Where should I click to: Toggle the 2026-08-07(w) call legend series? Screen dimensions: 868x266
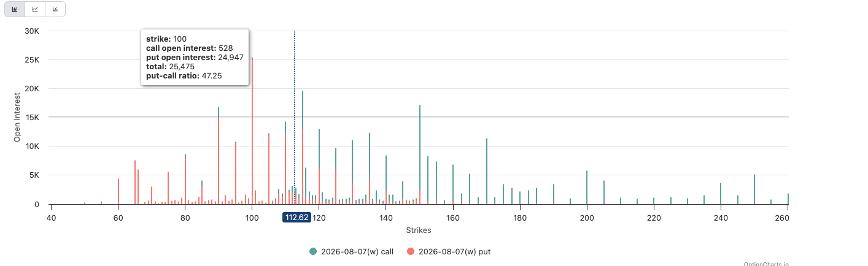(x=352, y=251)
